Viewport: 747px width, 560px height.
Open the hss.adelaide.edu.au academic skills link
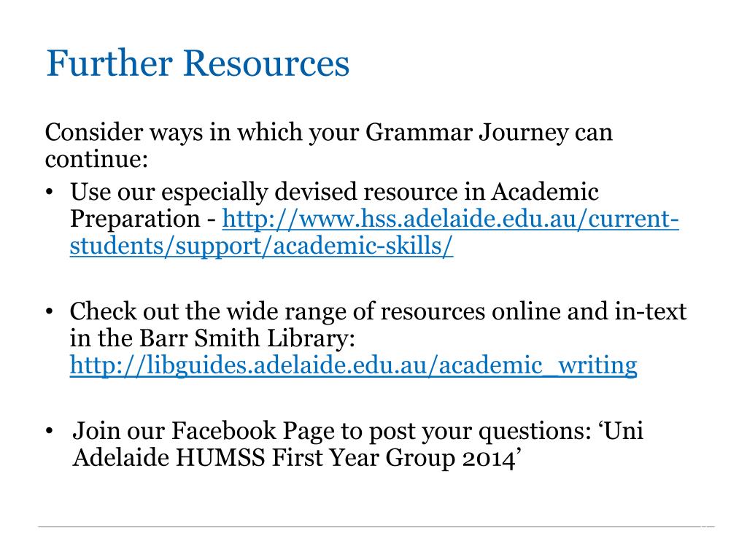tap(450, 219)
